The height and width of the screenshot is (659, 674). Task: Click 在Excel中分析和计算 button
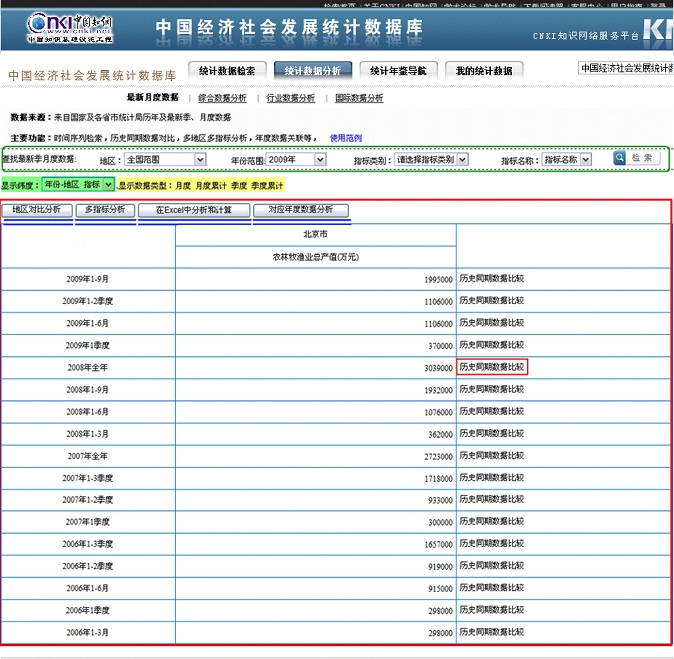(x=193, y=210)
